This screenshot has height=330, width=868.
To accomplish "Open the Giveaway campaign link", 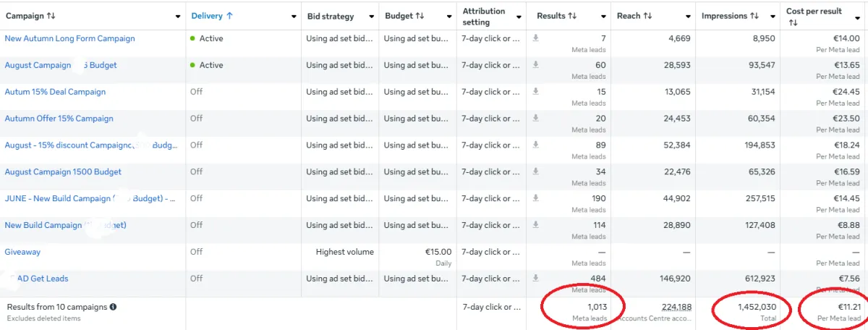I will 22,252.
